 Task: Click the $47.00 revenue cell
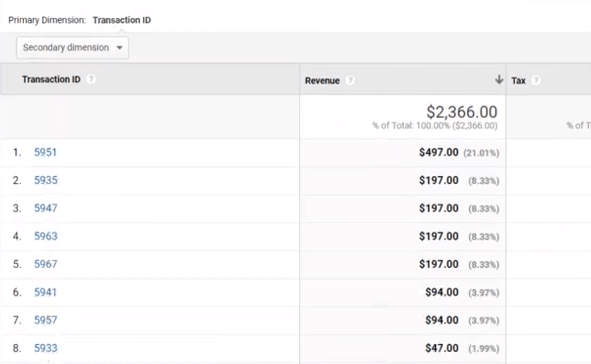[442, 348]
